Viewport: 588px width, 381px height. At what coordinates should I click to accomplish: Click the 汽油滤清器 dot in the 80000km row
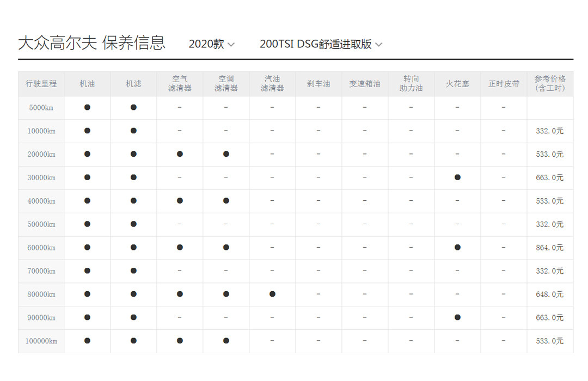tap(272, 294)
